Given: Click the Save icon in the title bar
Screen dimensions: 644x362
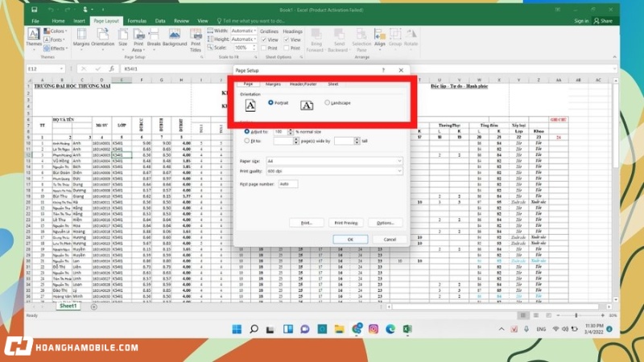Looking at the screenshot, I should pyautogui.click(x=35, y=10).
